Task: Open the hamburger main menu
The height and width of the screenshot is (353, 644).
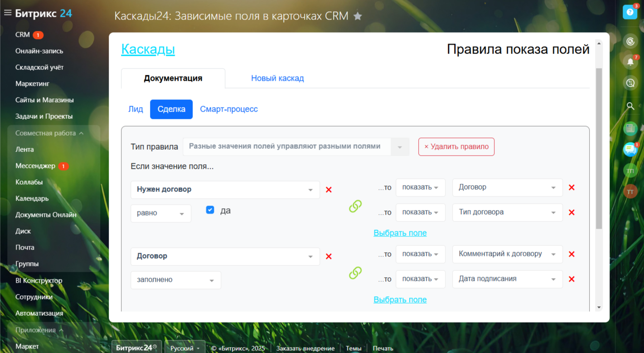Action: [x=7, y=13]
